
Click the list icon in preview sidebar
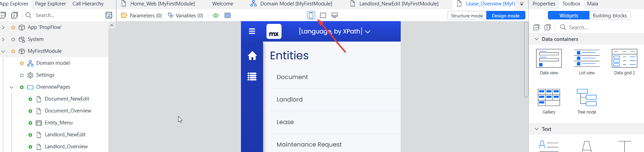(x=252, y=77)
